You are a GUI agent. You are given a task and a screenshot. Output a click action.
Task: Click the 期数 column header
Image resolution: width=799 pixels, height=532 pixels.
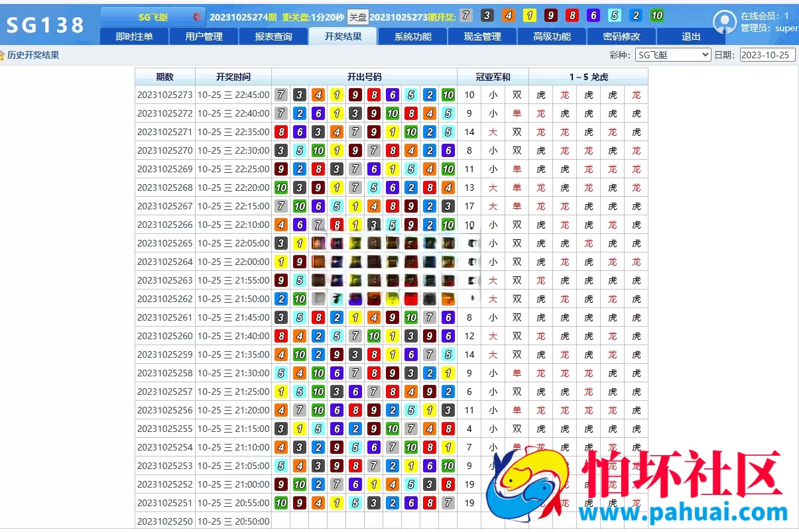[x=165, y=77]
